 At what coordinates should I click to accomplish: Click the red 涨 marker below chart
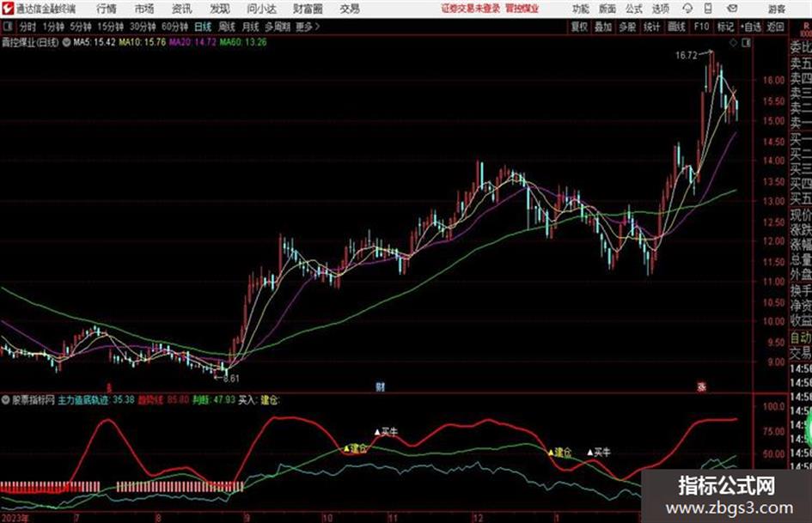pyautogui.click(x=702, y=386)
